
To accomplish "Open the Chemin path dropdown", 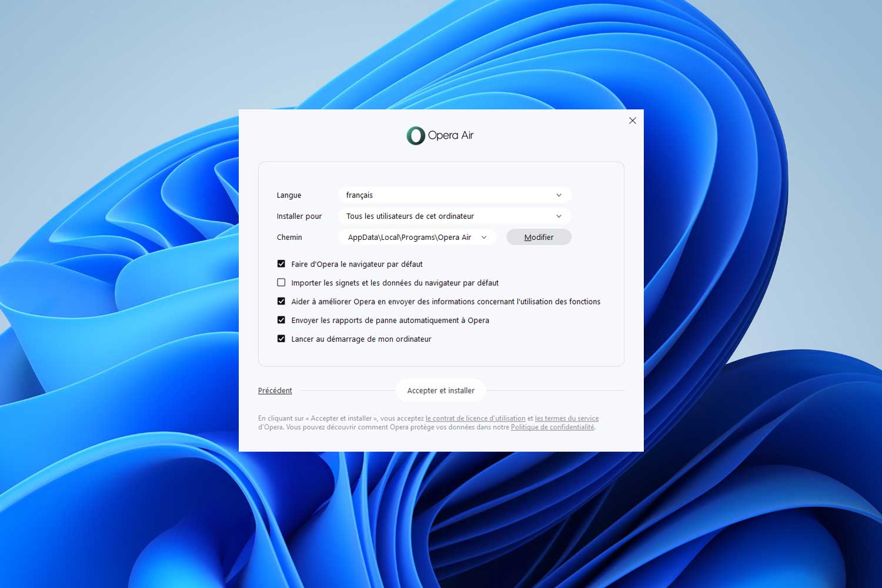I will 417,238.
